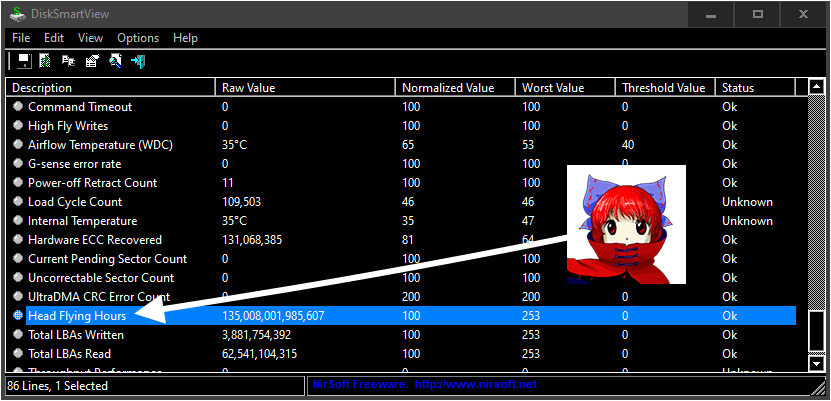Click the Copy Selected Items toolbar icon

tap(69, 62)
